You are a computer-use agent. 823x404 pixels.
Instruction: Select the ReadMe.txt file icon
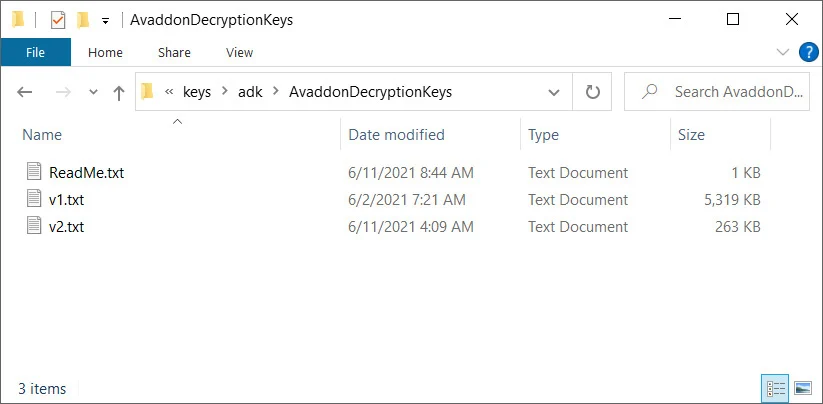click(x=34, y=172)
